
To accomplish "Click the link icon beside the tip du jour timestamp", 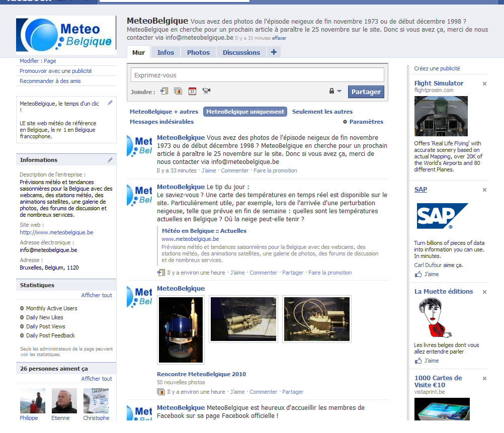I will coord(161,273).
